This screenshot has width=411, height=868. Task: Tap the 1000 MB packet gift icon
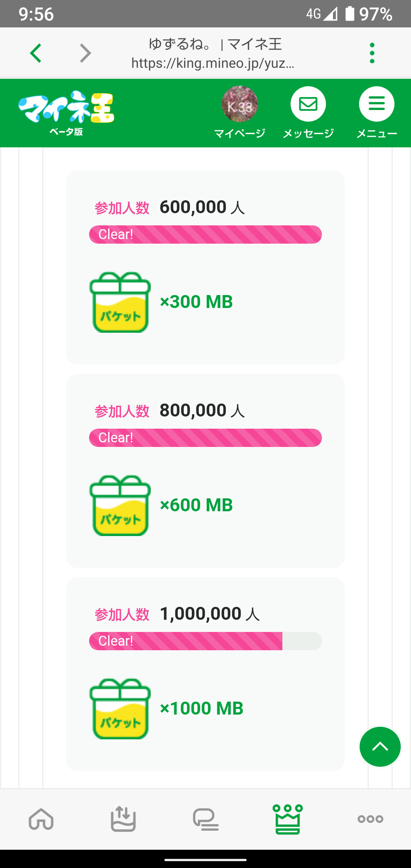point(120,709)
